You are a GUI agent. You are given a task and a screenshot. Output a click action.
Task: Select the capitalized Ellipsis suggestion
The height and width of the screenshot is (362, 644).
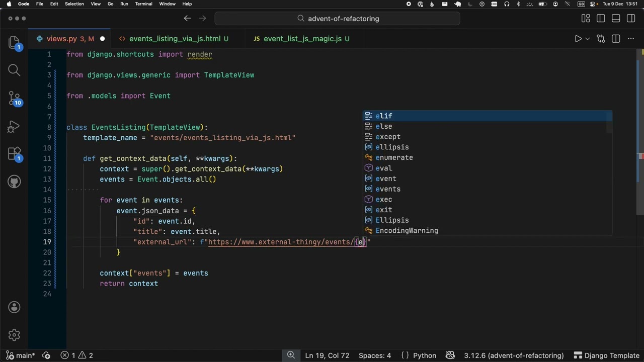click(488, 220)
